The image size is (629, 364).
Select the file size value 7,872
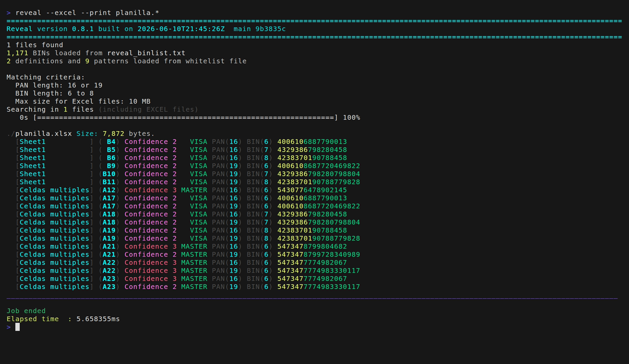[x=113, y=134]
